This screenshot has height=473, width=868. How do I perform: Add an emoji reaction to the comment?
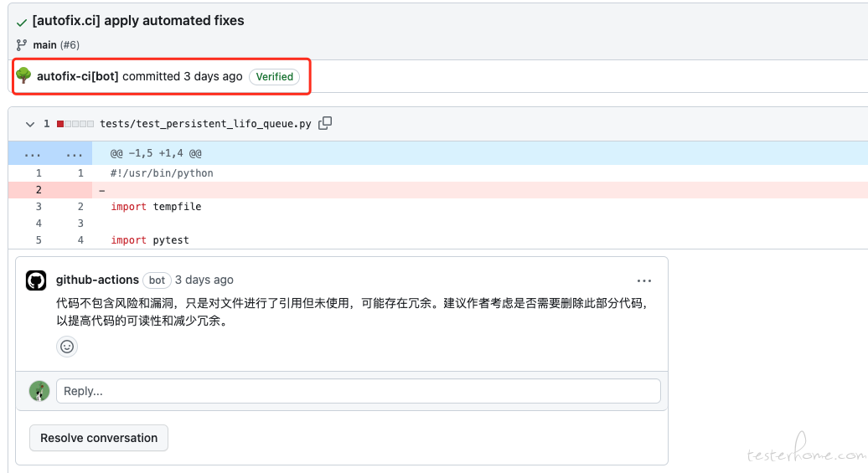tap(67, 347)
